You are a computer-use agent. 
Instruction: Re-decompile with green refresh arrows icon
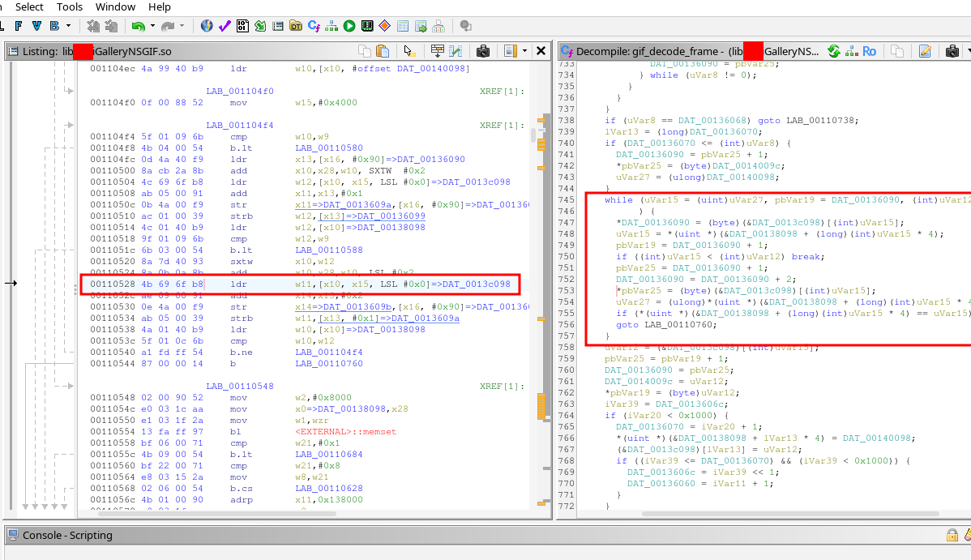833,51
